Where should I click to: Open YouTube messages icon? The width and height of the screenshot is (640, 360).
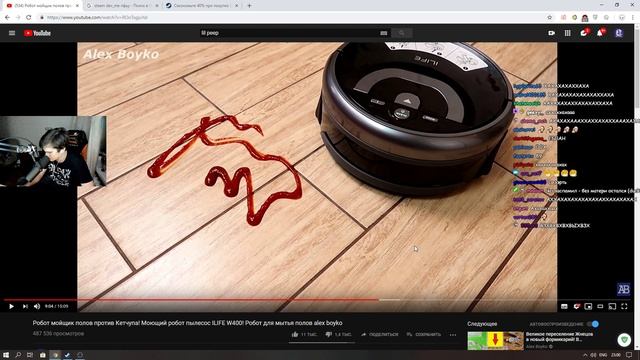[584, 33]
